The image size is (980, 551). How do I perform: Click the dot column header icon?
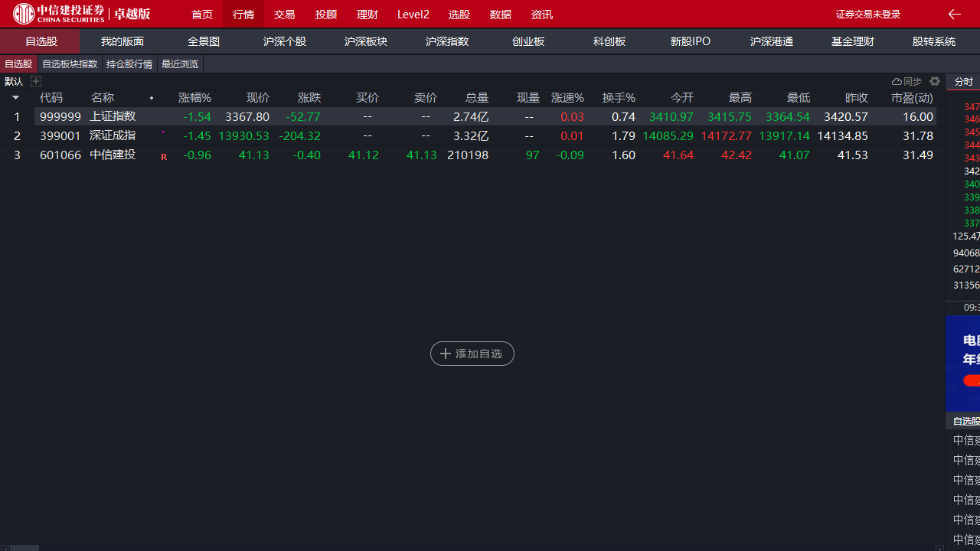click(152, 98)
